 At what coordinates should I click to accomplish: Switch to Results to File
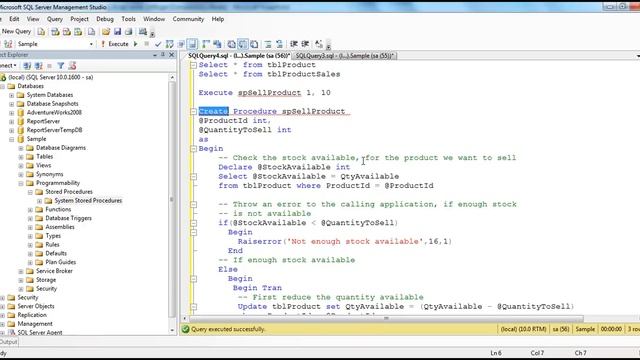pos(254,44)
